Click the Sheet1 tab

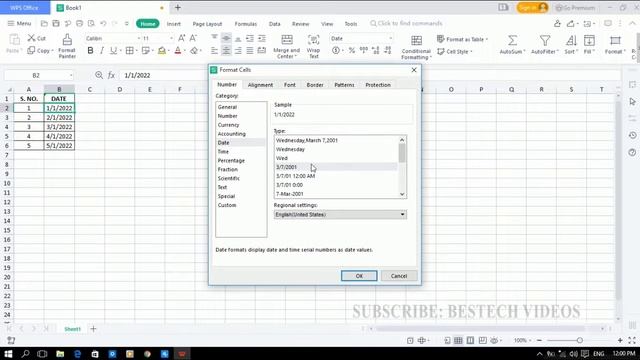tap(72, 329)
